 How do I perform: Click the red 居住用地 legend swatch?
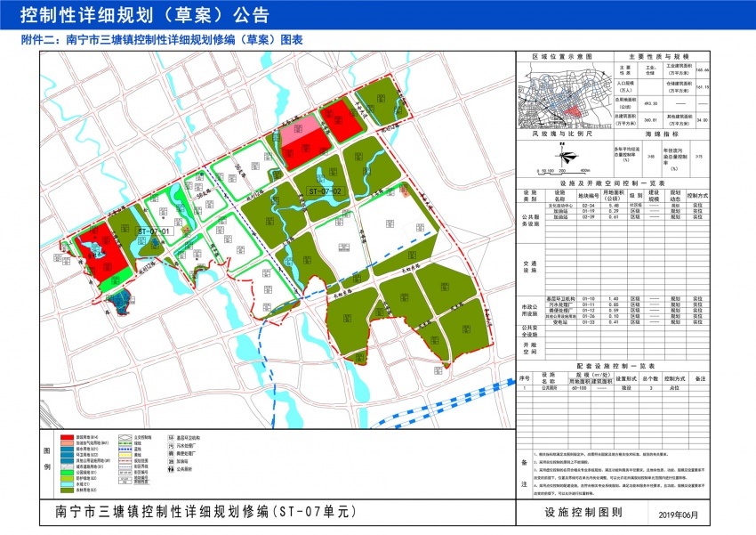coord(67,438)
